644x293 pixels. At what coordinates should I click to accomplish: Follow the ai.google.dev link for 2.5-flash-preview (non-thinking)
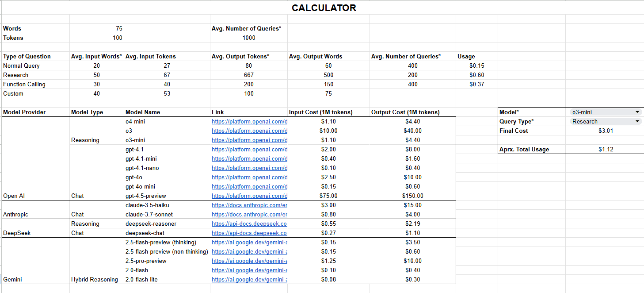click(x=250, y=251)
